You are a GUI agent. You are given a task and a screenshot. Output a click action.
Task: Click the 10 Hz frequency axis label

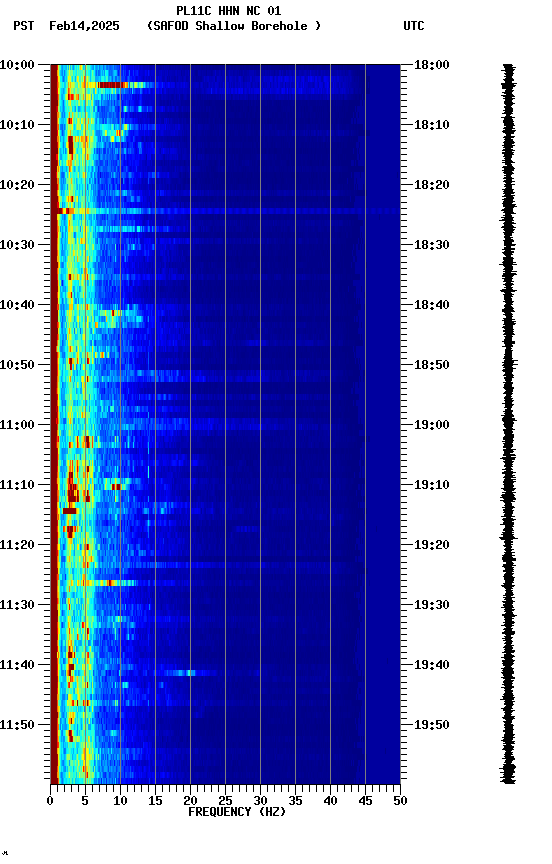click(x=120, y=802)
